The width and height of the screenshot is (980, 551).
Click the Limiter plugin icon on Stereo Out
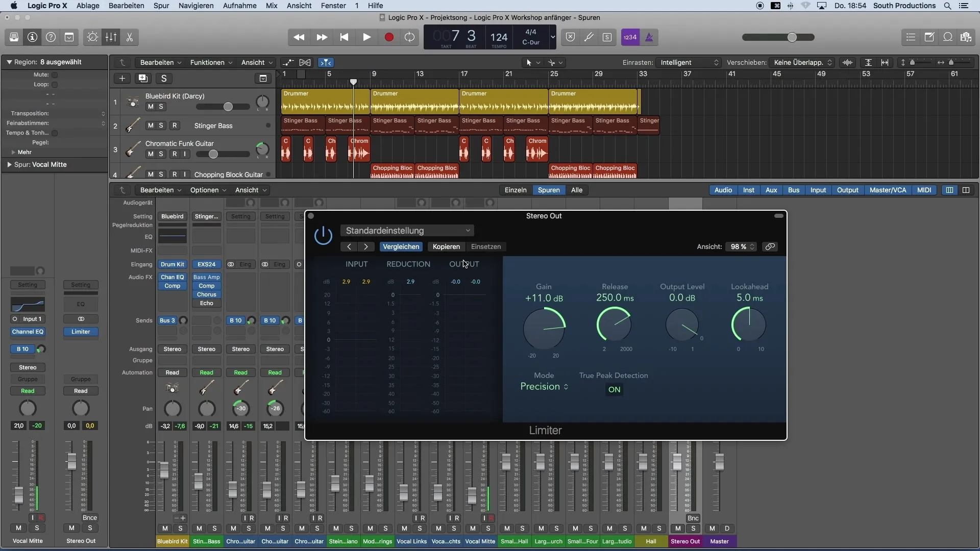coord(81,332)
